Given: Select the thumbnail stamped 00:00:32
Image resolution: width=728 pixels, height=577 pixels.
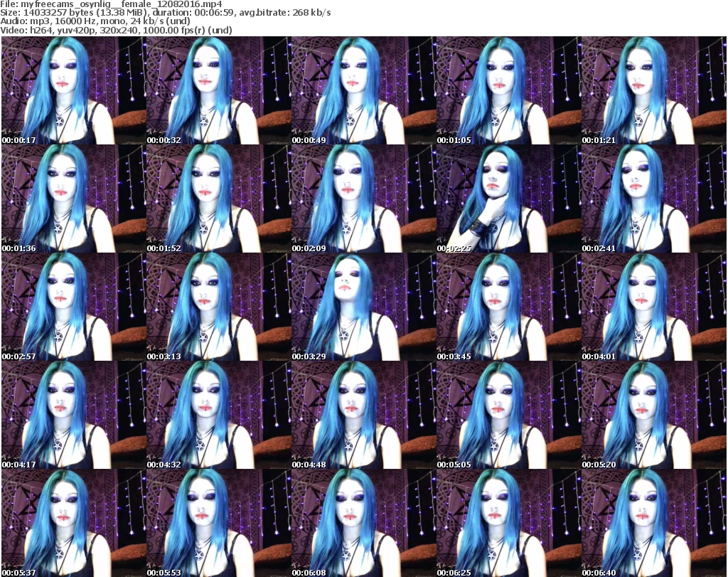Looking at the screenshot, I should (219, 90).
